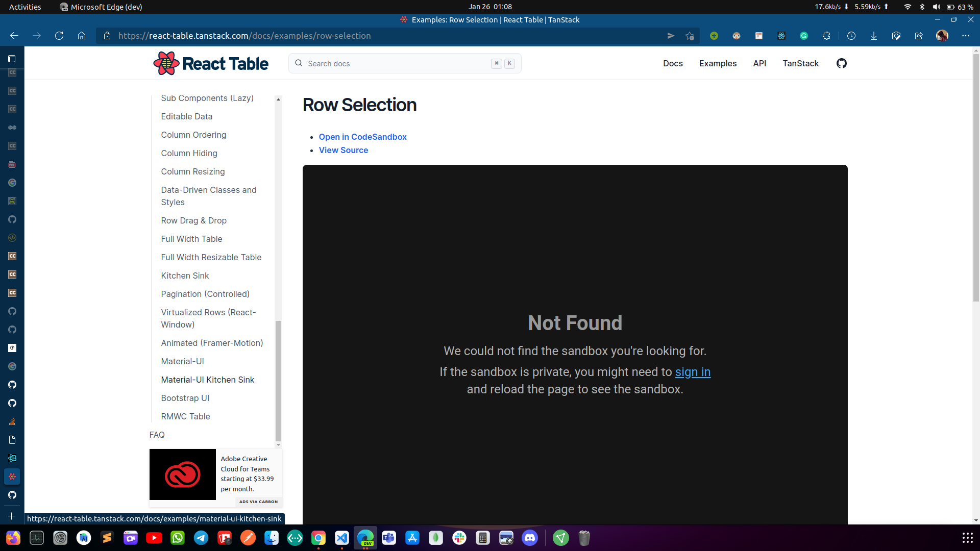Click the send-to-devices toolbar icon
Viewport: 980px width, 551px height.
click(x=671, y=36)
